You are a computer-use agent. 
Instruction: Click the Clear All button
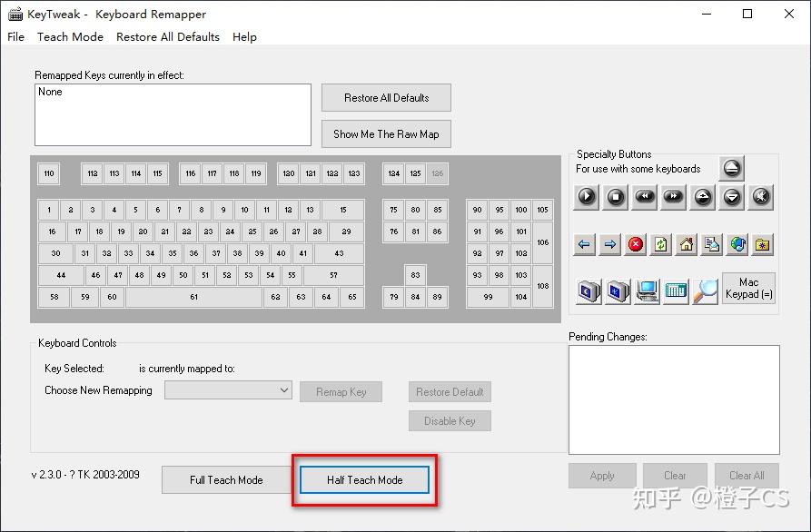point(747,476)
